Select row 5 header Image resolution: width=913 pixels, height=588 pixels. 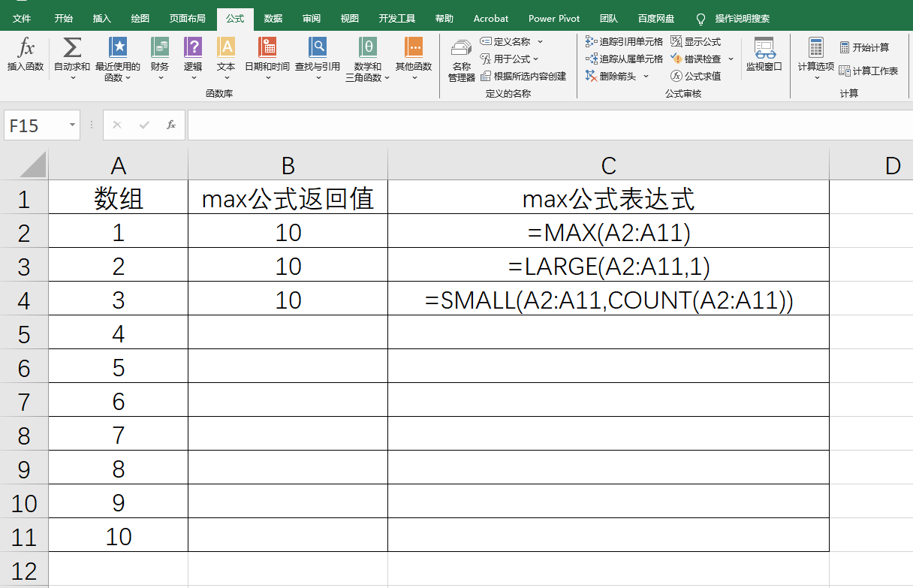click(x=24, y=333)
